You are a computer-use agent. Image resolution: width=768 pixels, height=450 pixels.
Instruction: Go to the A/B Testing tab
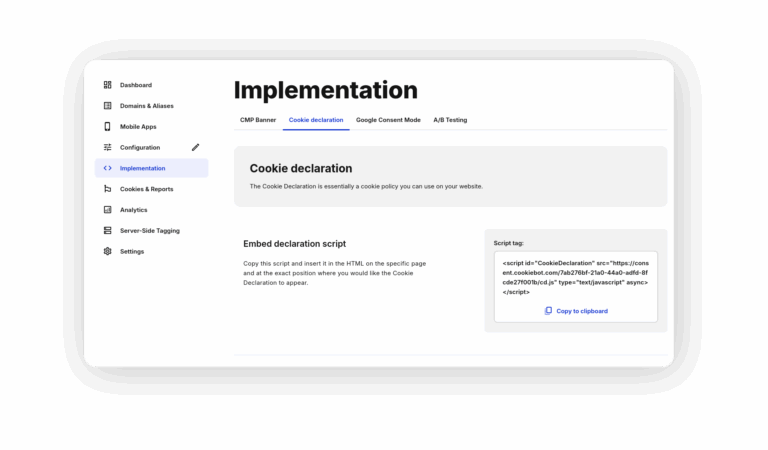(x=450, y=120)
